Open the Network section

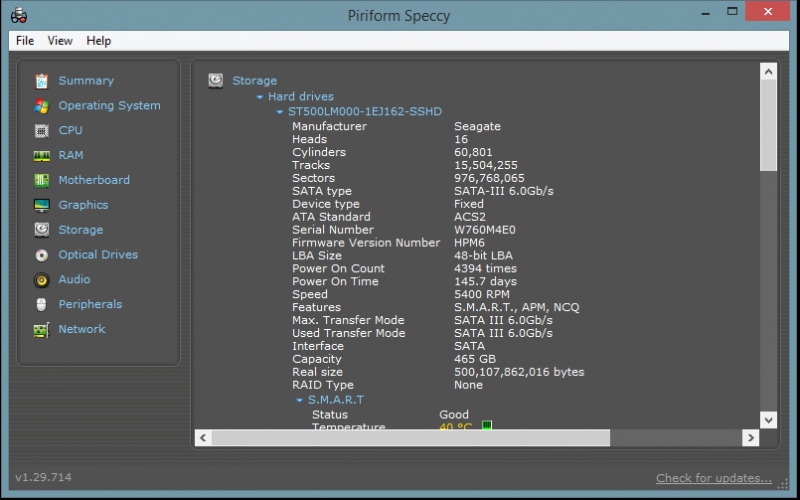(x=82, y=329)
